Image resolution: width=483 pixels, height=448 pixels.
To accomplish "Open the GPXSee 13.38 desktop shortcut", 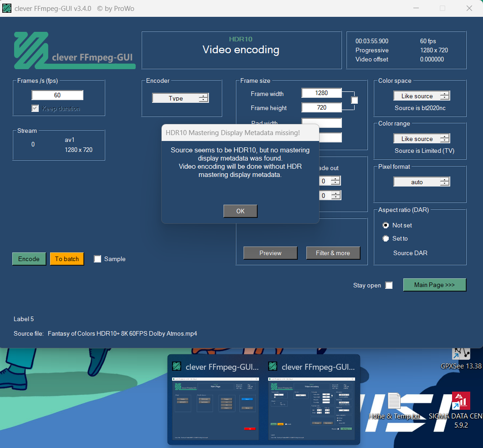I will [461, 359].
